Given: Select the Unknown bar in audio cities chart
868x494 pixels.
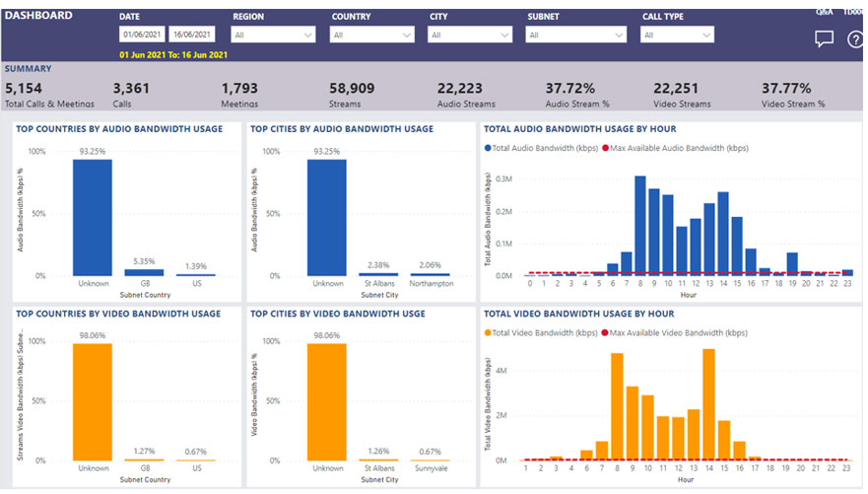Looking at the screenshot, I should coord(326,218).
